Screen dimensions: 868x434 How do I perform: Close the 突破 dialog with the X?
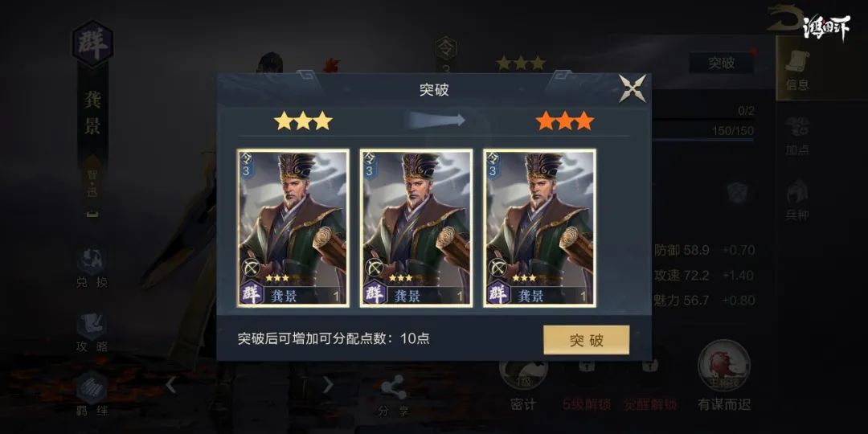tap(633, 88)
